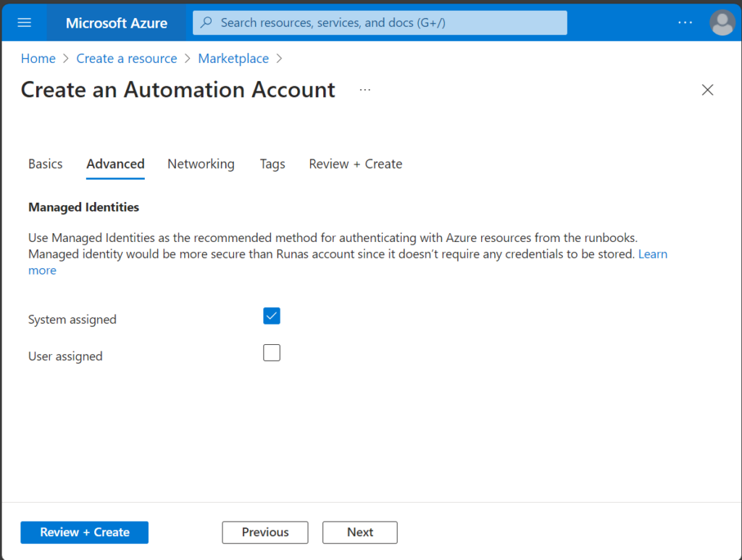Switch to the Basics tab
The height and width of the screenshot is (560, 742).
pos(46,164)
